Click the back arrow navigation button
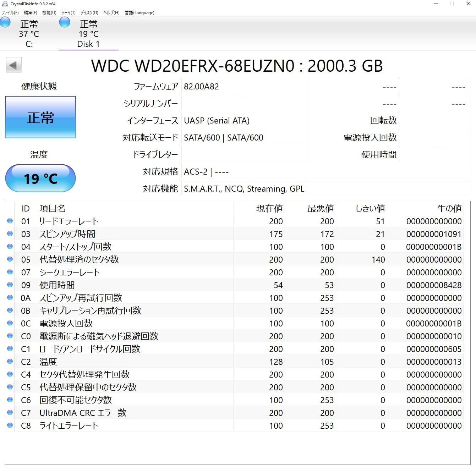Screen dimensions: 476x467 click(13, 65)
